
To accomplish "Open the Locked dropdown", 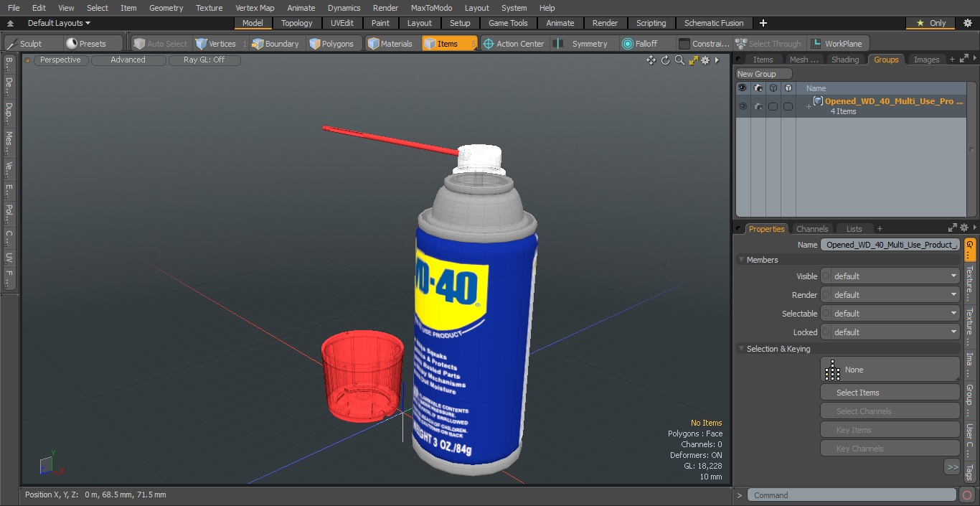I will 895,332.
